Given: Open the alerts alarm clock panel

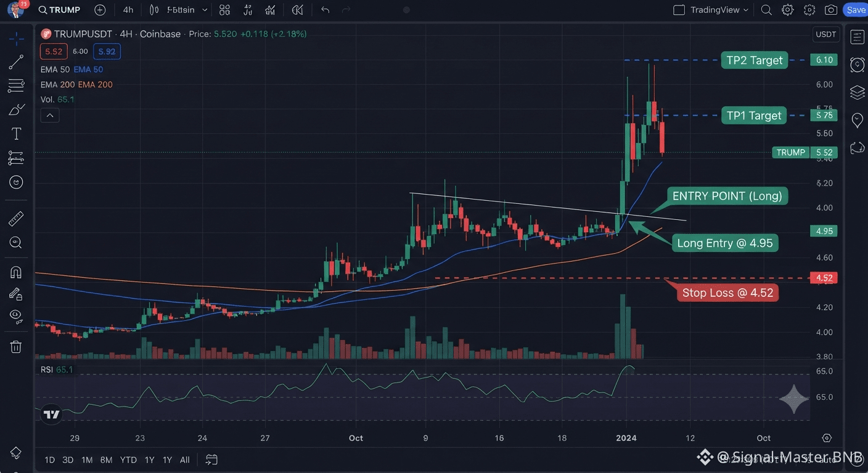Looking at the screenshot, I should click(x=857, y=65).
